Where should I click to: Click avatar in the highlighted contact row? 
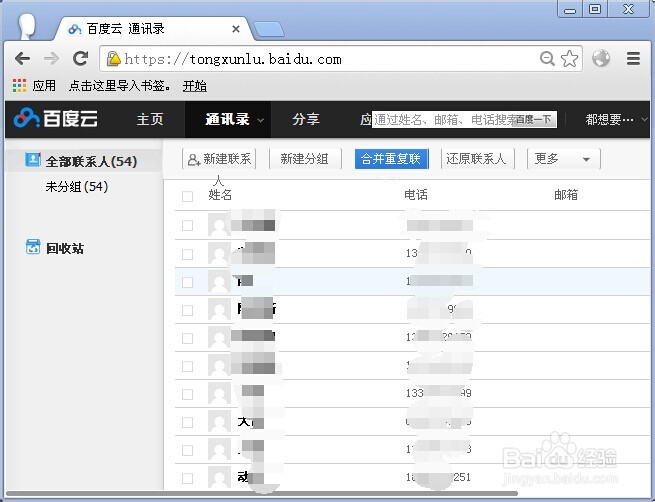pyautogui.click(x=219, y=281)
